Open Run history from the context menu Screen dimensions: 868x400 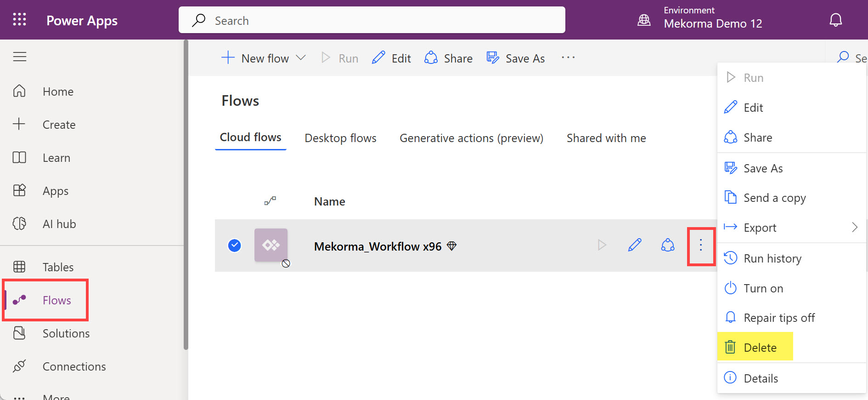[x=772, y=258]
